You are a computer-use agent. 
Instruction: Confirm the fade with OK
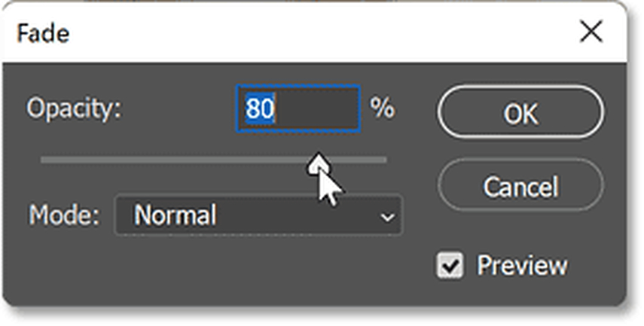click(520, 114)
